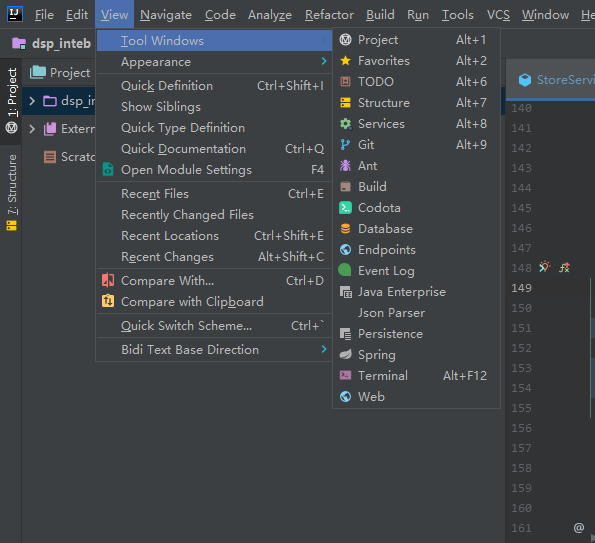The height and width of the screenshot is (543, 595).
Task: Choose Quick Definition from View menu
Action: pyautogui.click(x=214, y=86)
